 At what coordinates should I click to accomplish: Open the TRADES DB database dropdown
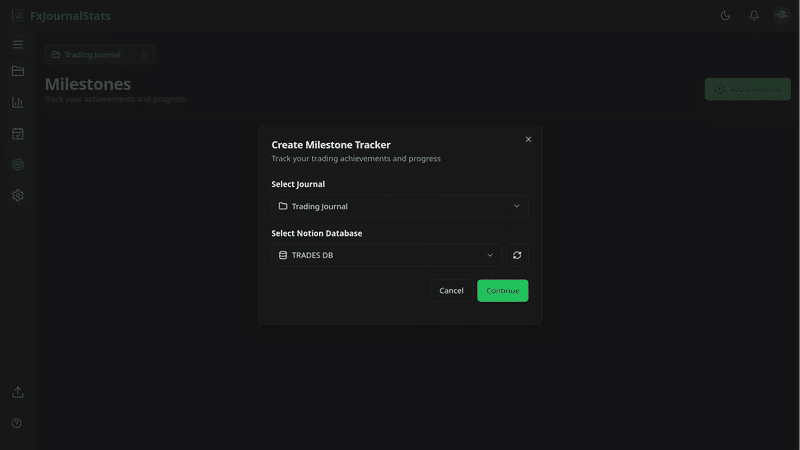tap(386, 255)
